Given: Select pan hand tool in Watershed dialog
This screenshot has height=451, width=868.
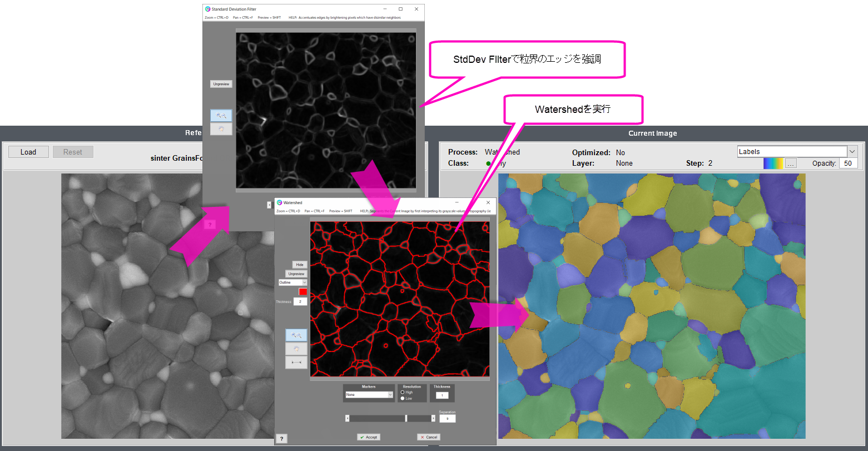Looking at the screenshot, I should tap(296, 349).
